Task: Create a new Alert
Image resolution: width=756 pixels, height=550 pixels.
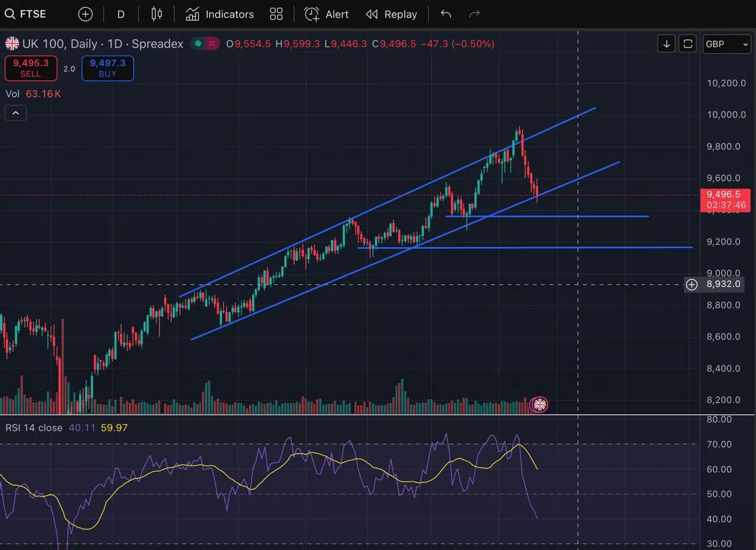Action: pos(327,14)
